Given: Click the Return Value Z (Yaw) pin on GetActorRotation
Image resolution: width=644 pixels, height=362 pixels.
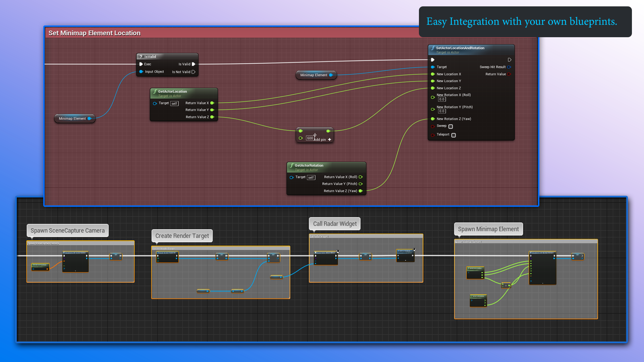Looking at the screenshot, I should pyautogui.click(x=360, y=191).
